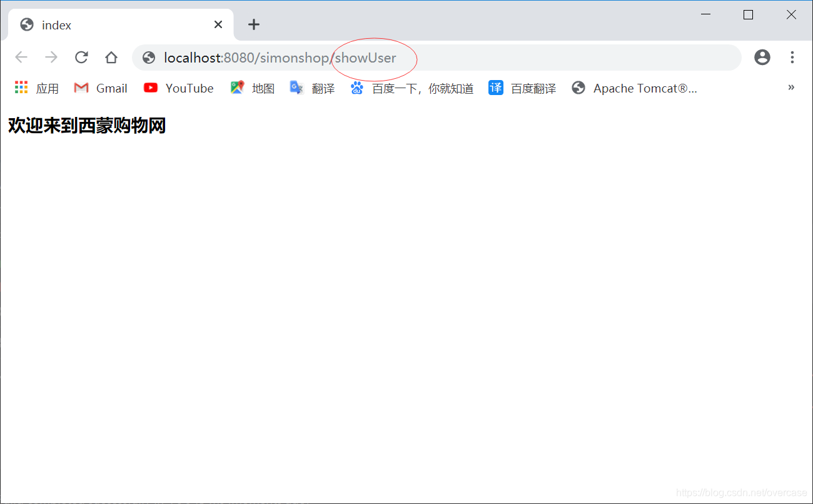Expand hidden bookmarks chevron
The width and height of the screenshot is (813, 504).
click(x=791, y=88)
